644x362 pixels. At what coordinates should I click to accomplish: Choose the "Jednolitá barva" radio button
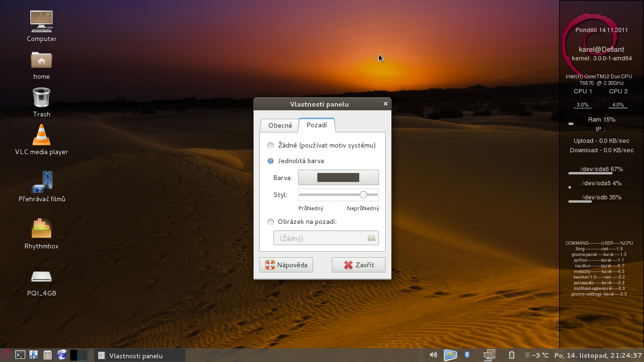click(271, 161)
